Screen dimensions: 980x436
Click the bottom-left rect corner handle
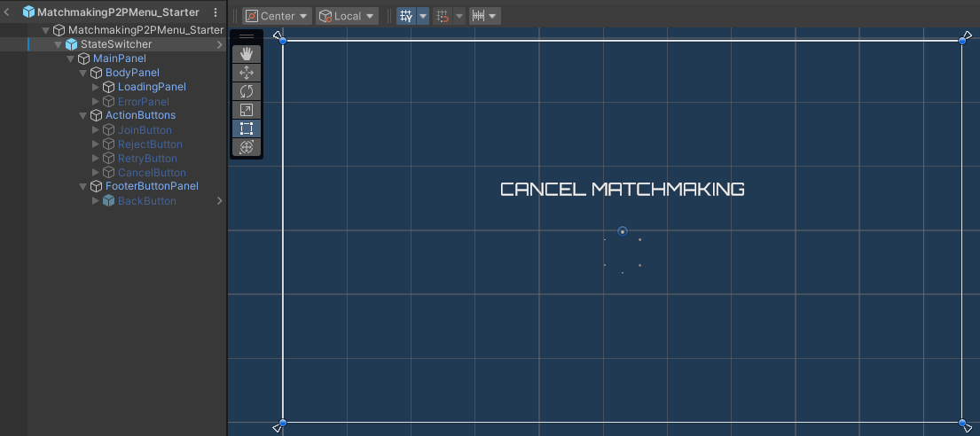pos(283,423)
